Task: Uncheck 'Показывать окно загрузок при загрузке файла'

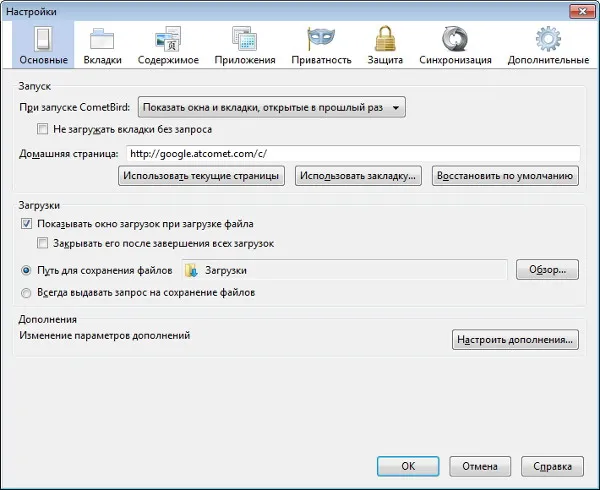Action: pos(26,224)
